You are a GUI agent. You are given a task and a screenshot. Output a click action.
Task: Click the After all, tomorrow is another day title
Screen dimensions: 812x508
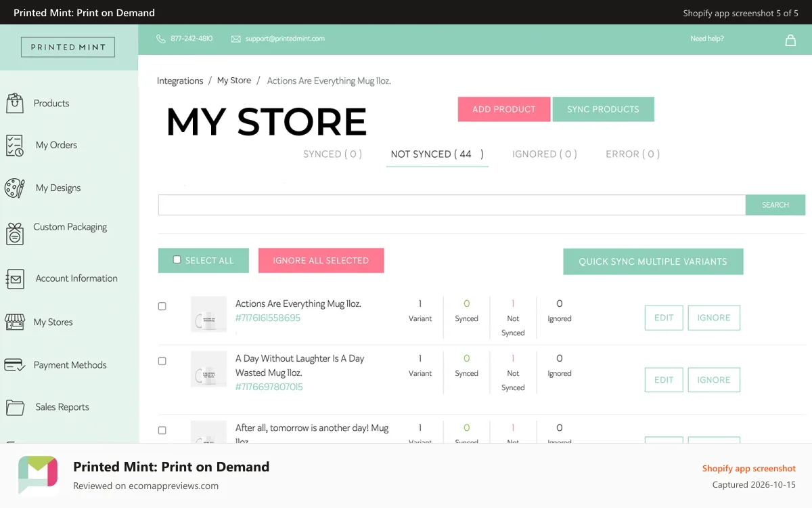click(x=312, y=434)
